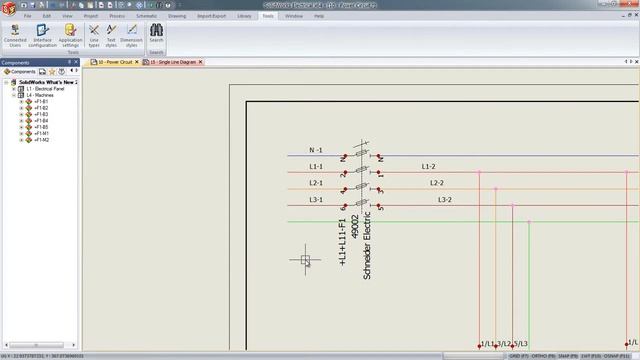Open the File menu
The image size is (640, 360).
pyautogui.click(x=27, y=16)
